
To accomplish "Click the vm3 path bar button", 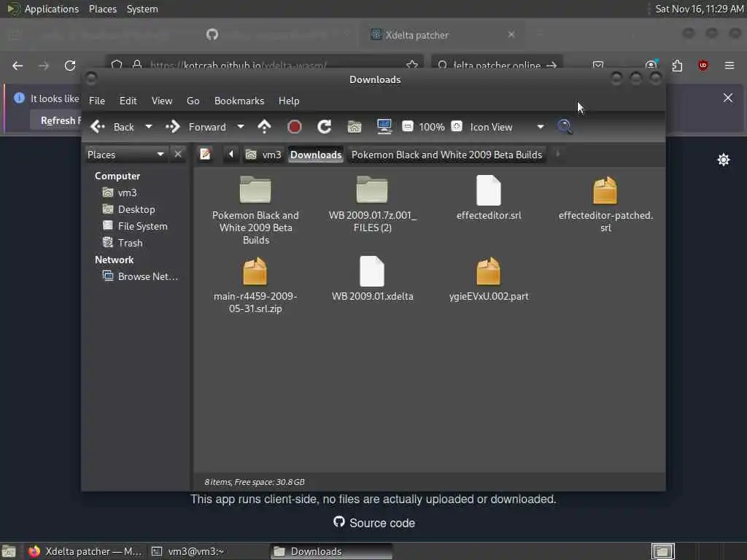I will point(263,155).
